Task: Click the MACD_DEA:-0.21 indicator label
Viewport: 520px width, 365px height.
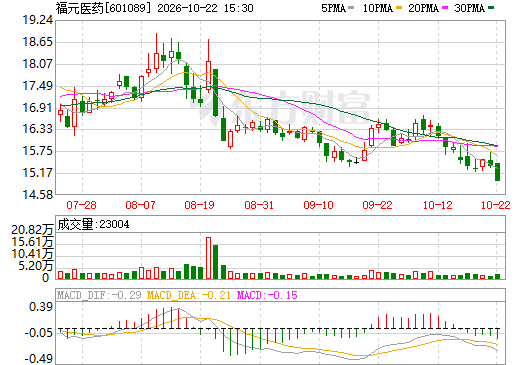Action: coord(189,295)
